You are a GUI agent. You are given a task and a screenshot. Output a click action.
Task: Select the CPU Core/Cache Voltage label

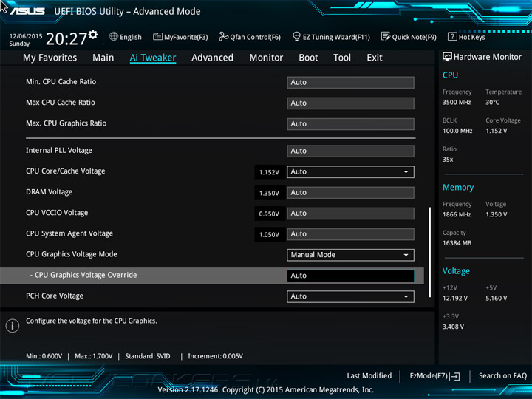66,171
